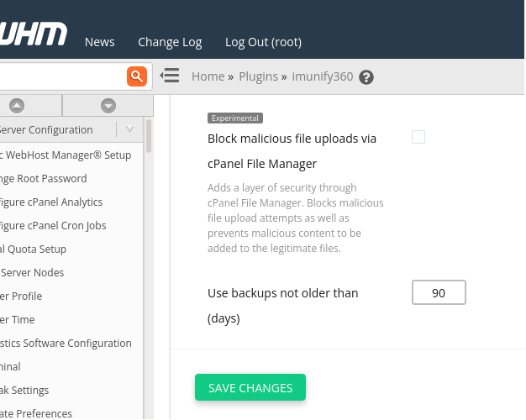Viewport: 526px width, 420px height.
Task: Click the WHM logo
Action: pyautogui.click(x=32, y=34)
